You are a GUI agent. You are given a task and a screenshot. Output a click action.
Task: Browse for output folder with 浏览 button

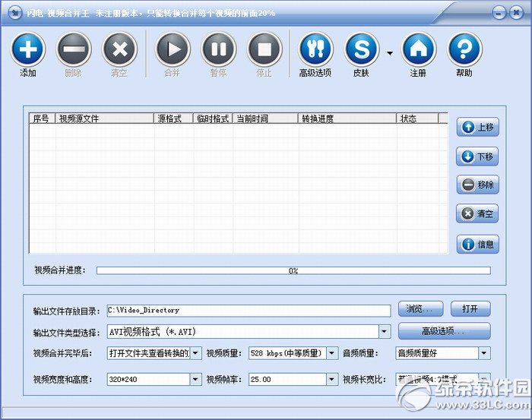(x=420, y=309)
